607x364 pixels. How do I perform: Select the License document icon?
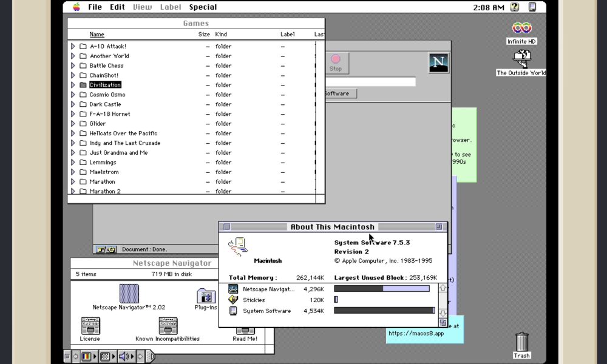click(90, 326)
